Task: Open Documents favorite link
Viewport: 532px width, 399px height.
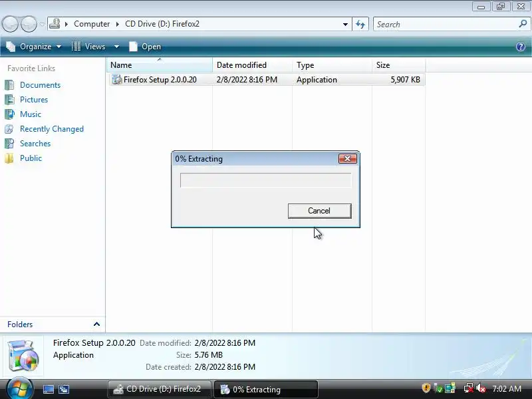Action: (x=40, y=85)
